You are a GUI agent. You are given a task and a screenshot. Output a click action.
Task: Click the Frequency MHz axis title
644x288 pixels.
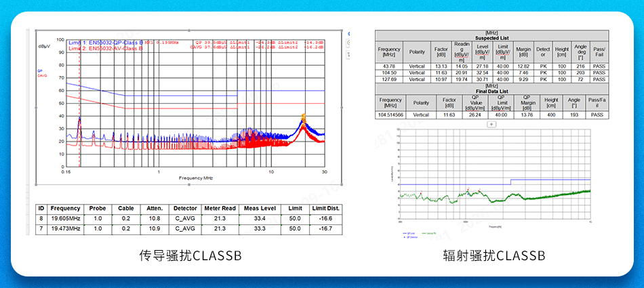pos(195,178)
